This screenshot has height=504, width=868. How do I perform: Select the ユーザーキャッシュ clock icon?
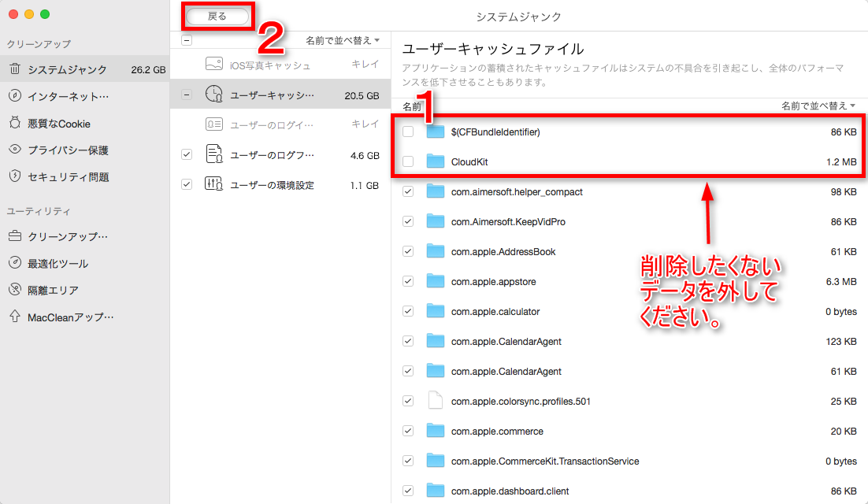213,94
